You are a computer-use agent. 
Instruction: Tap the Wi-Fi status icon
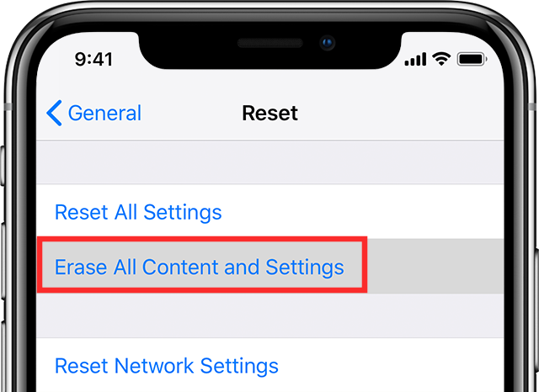tap(441, 59)
